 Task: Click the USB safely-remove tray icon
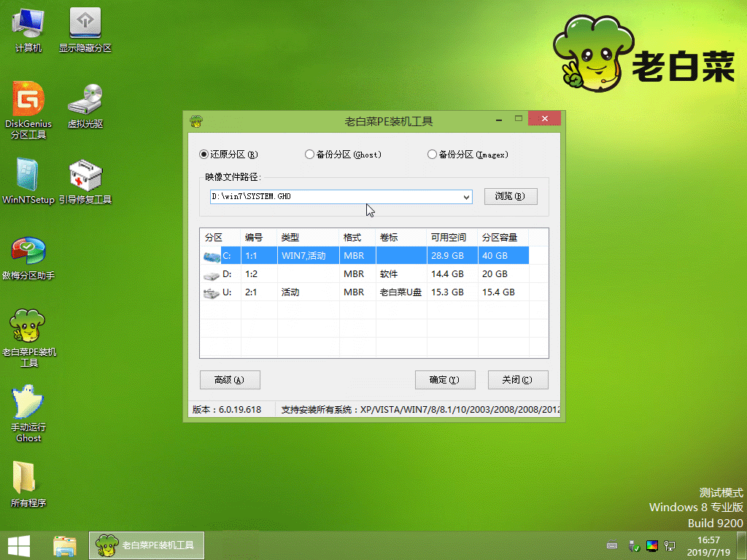click(634, 545)
